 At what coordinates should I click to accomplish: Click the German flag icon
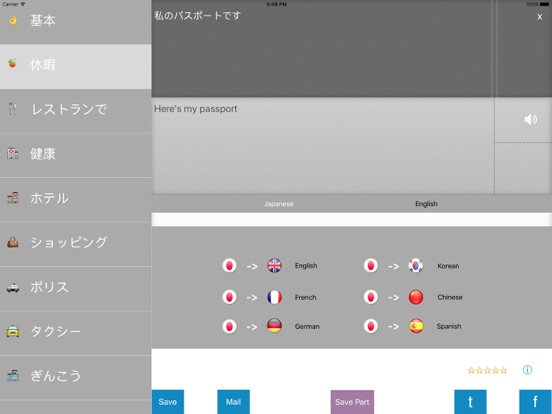click(274, 326)
